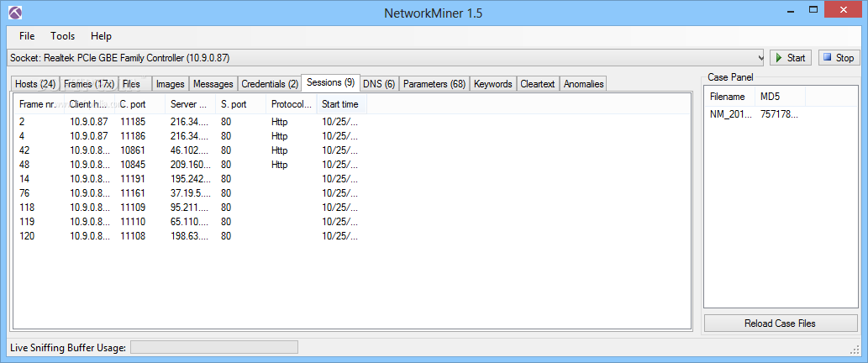868x363 pixels.
Task: Select session row with frame number 48
Action: (x=191, y=165)
